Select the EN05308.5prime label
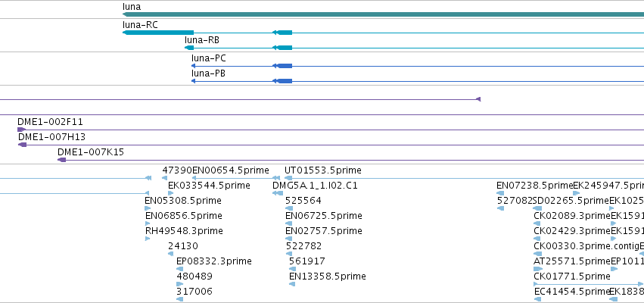Screen dimensions: 644x303 (x=183, y=201)
